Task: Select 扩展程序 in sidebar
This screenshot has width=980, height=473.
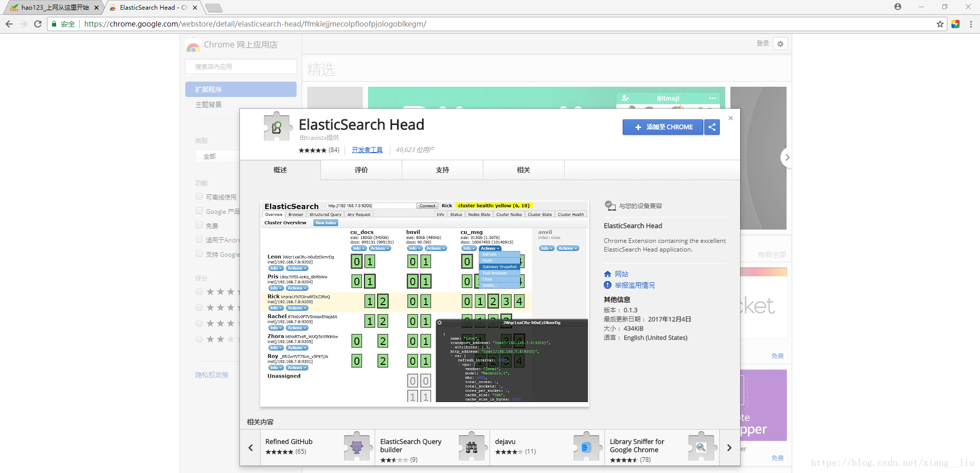Action: (x=241, y=89)
